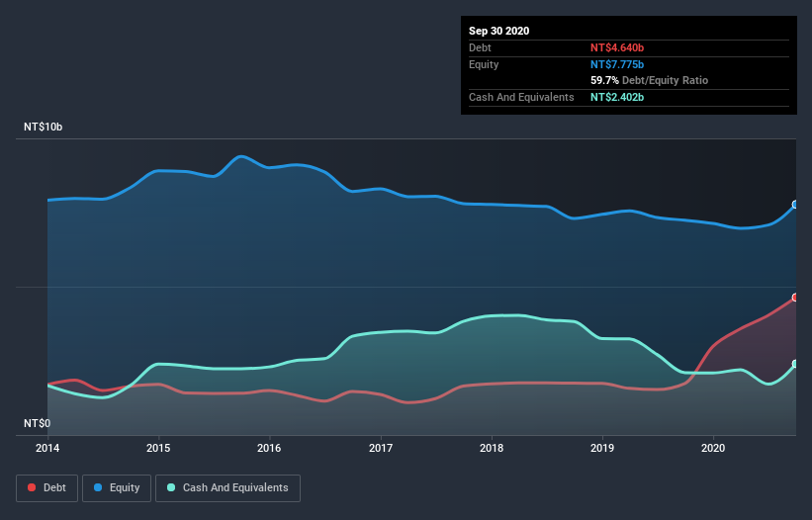Click the Cash And Equivalents tooltip row label
The image size is (812, 520).
tap(521, 97)
